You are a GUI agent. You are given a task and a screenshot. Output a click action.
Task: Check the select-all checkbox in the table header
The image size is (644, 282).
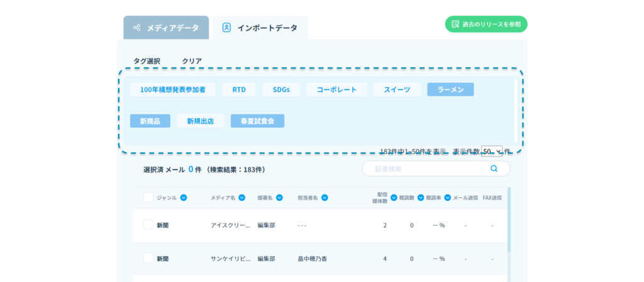148,198
